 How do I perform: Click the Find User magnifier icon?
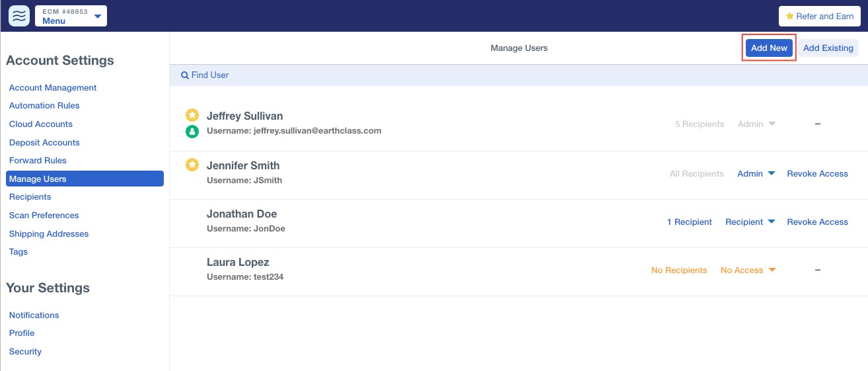(x=185, y=75)
